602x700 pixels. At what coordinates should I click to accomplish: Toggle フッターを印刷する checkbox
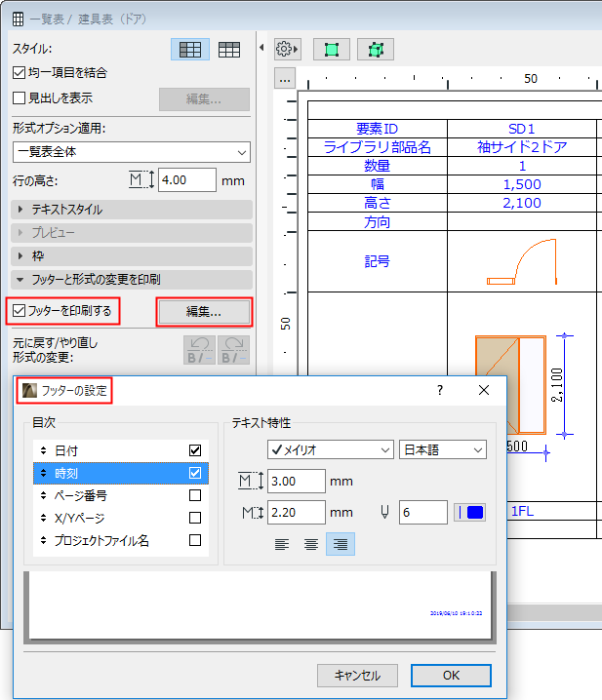coord(19,310)
